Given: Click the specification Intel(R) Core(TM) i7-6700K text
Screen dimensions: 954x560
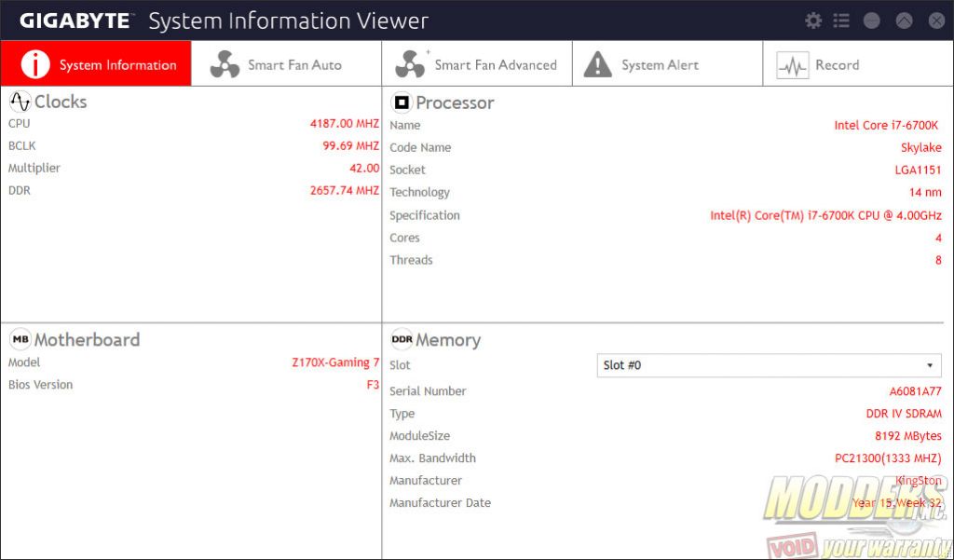Looking at the screenshot, I should click(x=825, y=215).
